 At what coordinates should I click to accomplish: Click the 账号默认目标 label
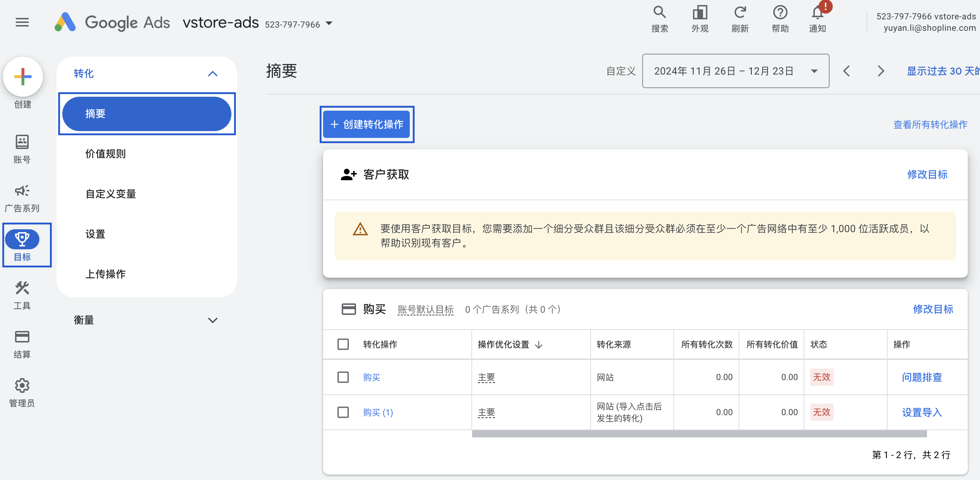425,309
